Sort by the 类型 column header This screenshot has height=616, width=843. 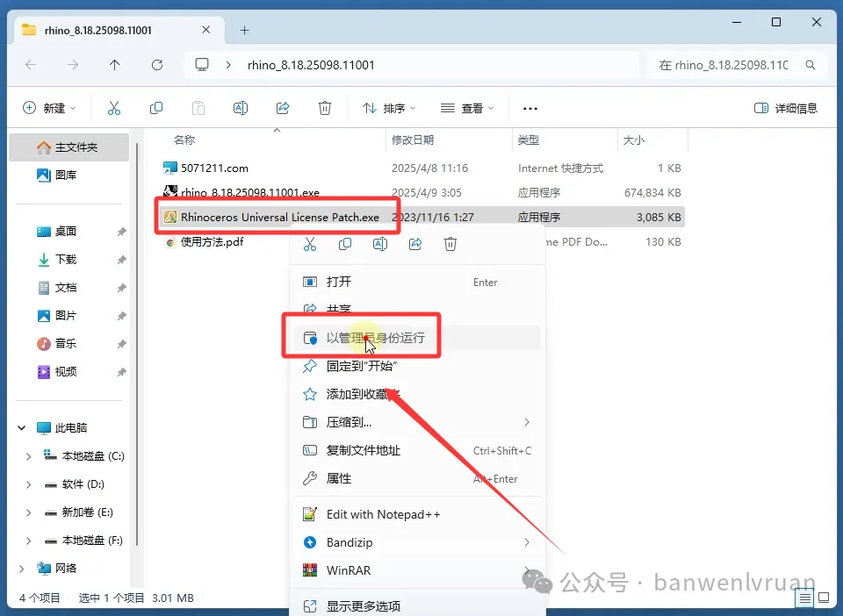(528, 140)
